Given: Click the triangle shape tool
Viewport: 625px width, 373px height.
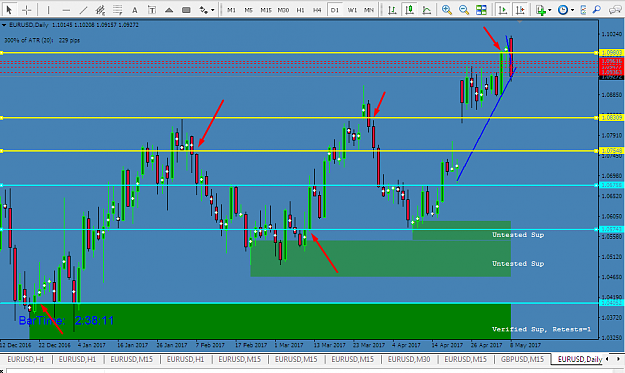Looking at the screenshot, I should (169, 10).
